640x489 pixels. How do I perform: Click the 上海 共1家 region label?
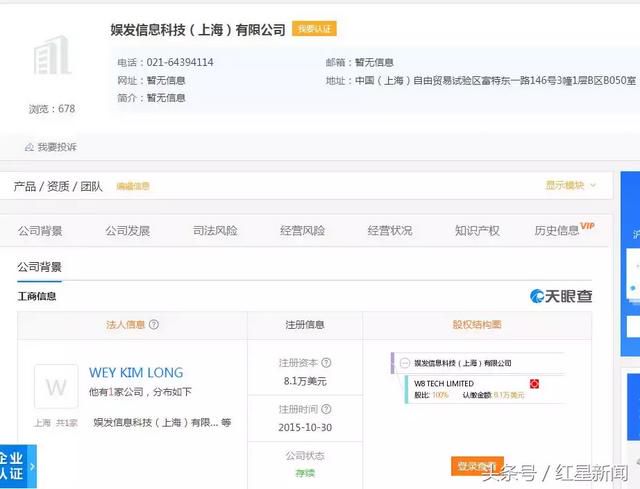pos(56,423)
